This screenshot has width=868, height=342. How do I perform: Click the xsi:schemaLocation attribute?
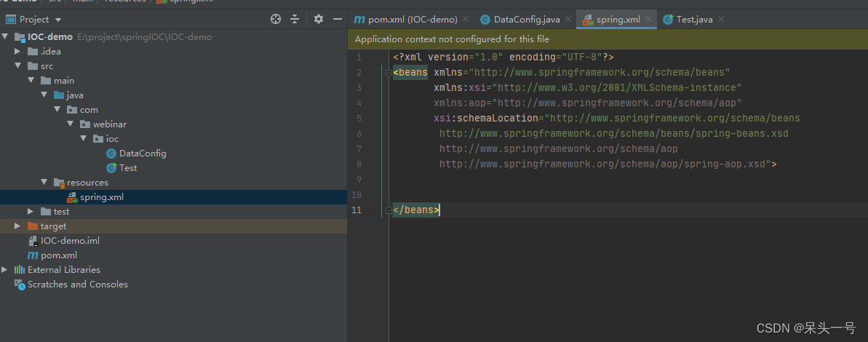tap(486, 118)
